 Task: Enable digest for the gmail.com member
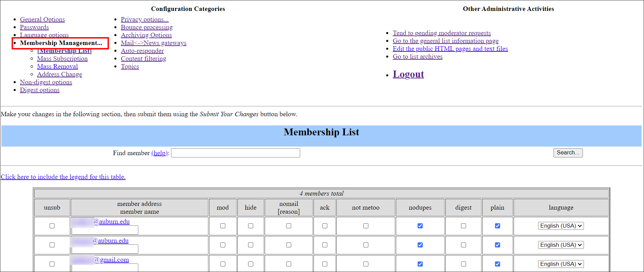coord(463,264)
